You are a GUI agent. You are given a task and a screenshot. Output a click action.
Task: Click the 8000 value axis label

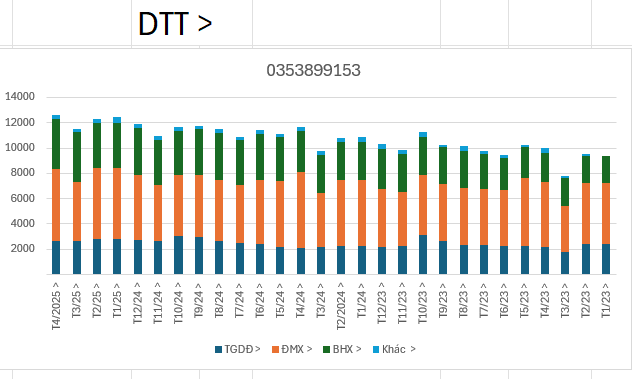tap(23, 173)
